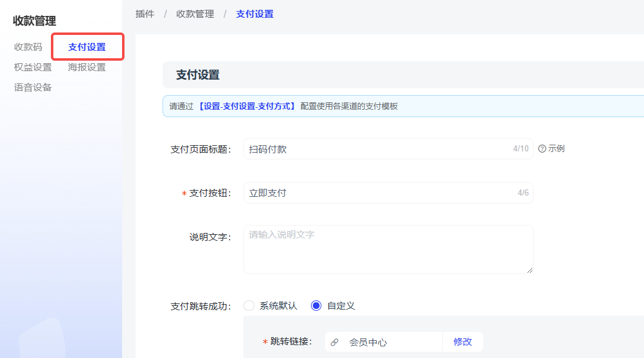Screen dimensions: 644x358
Task: Click 支付设置 at the end of the breadcrumb
Action: click(255, 13)
